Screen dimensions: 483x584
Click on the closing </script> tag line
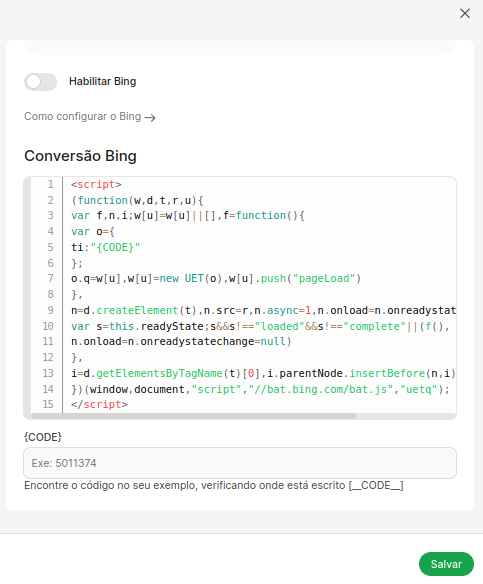point(99,404)
